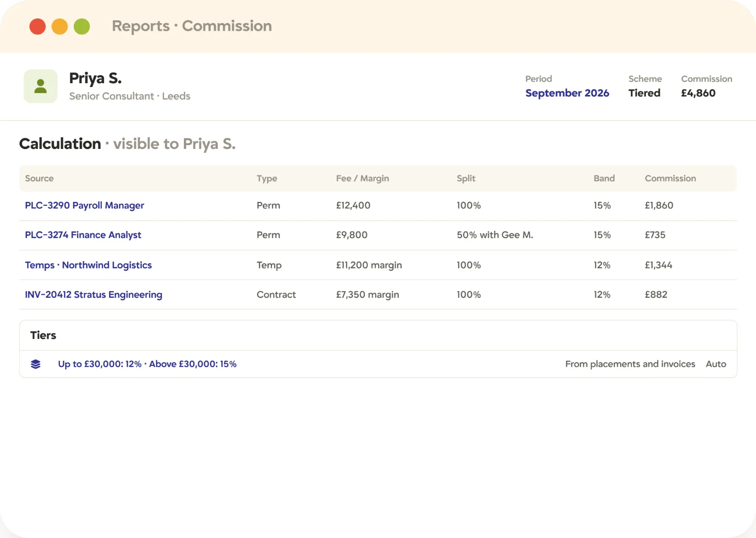The image size is (756, 538).
Task: Click the Contract type cell
Action: point(276,295)
